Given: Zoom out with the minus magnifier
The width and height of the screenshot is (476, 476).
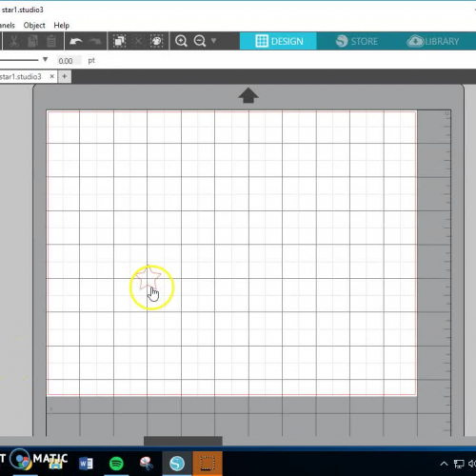Looking at the screenshot, I should click(x=200, y=41).
